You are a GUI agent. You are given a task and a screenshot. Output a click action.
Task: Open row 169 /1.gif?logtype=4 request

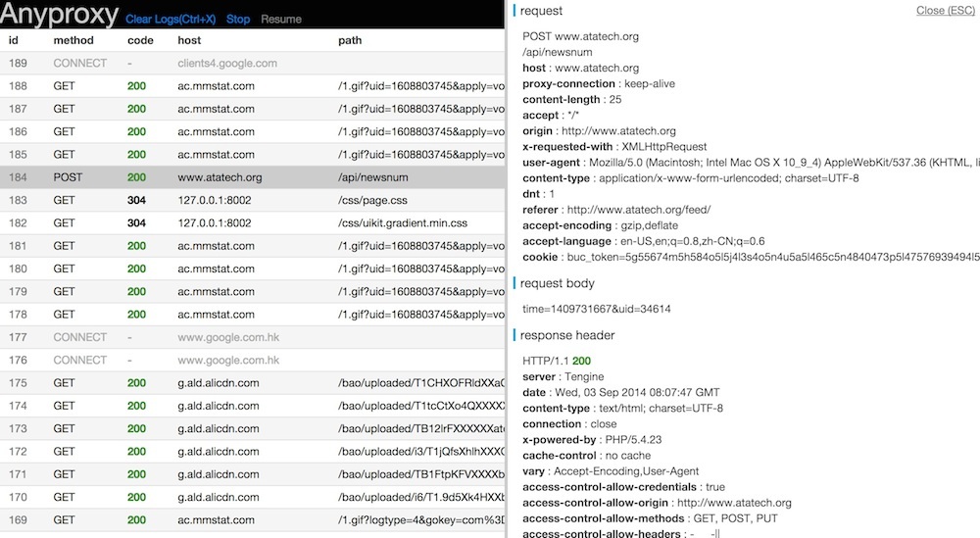click(x=252, y=520)
